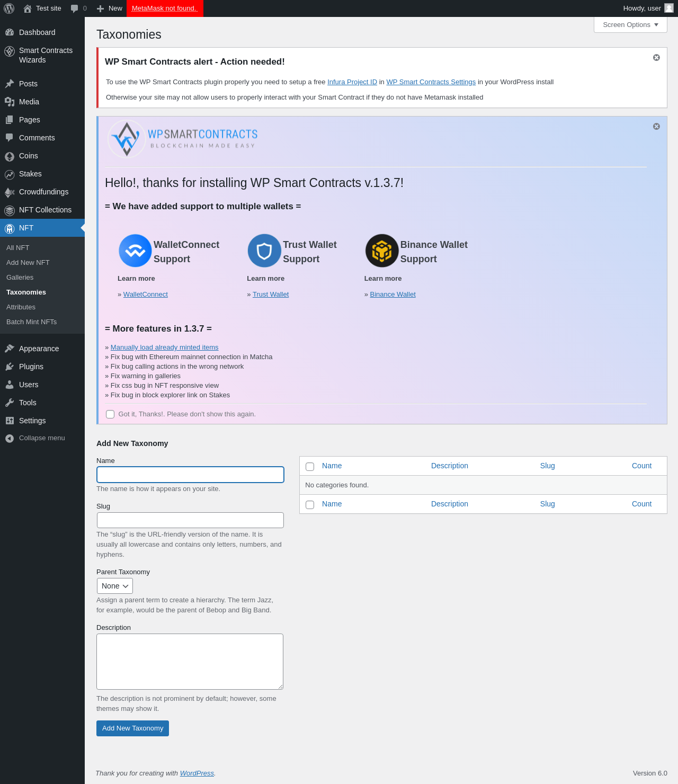Image resolution: width=678 pixels, height=784 pixels.
Task: Click the Trust Wallet shield icon
Action: 264,251
